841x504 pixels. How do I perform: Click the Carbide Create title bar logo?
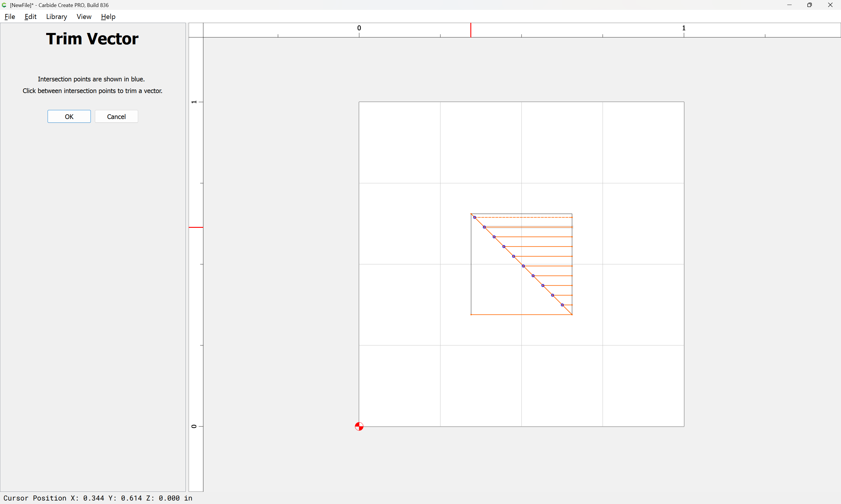4,5
